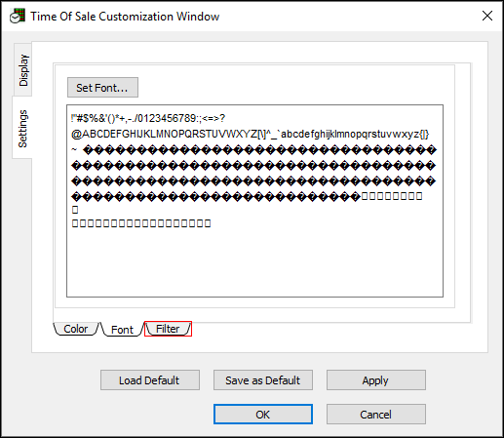
Task: Switch to the vertical Display tab
Action: pyautogui.click(x=23, y=70)
